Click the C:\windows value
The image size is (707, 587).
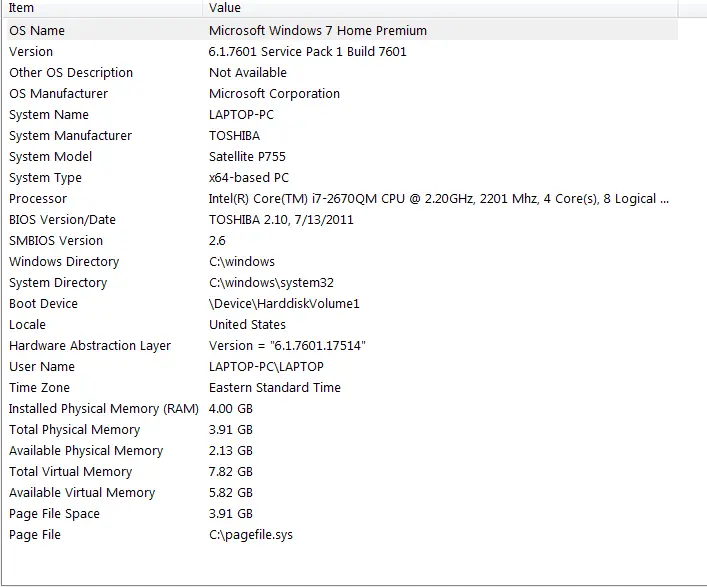point(242,261)
